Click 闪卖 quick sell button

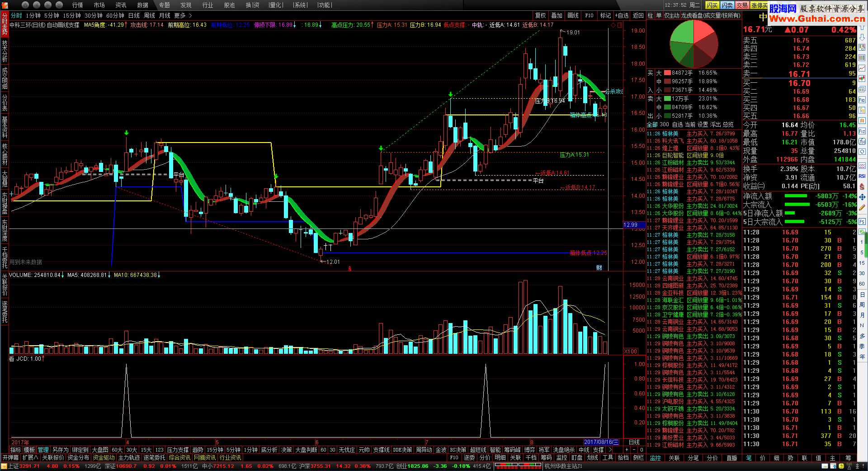tap(727, 5)
